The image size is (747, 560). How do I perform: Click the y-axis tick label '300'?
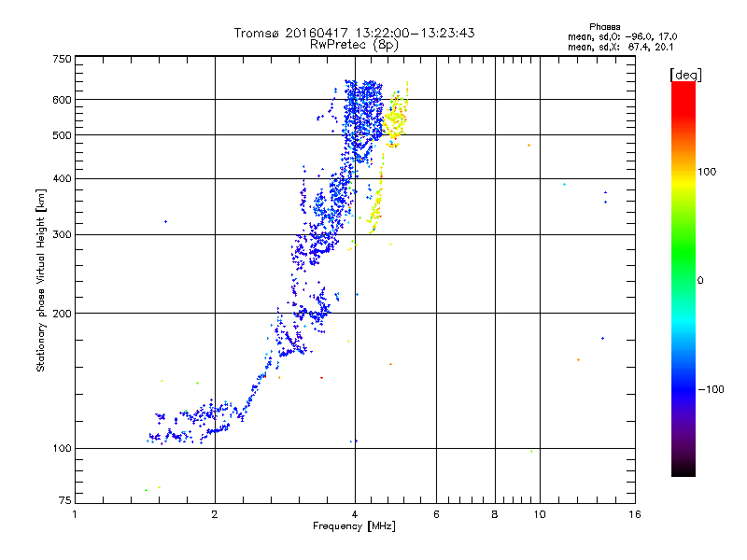click(62, 235)
